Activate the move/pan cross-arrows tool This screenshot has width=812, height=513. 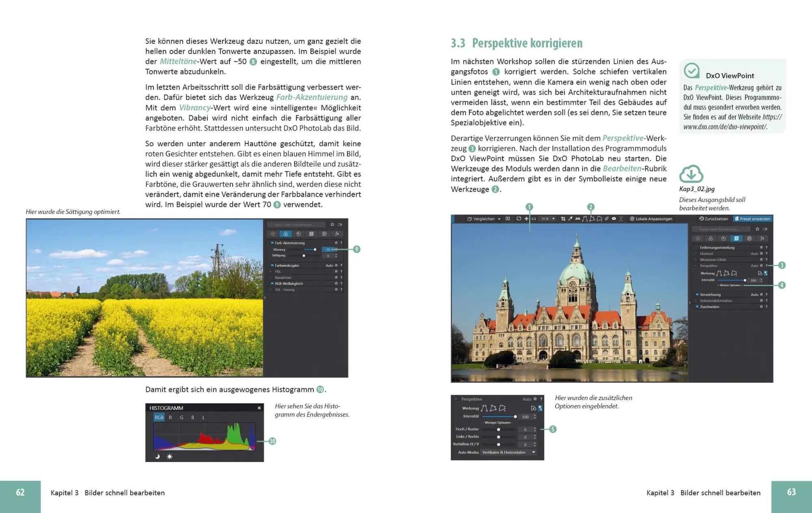click(x=526, y=219)
